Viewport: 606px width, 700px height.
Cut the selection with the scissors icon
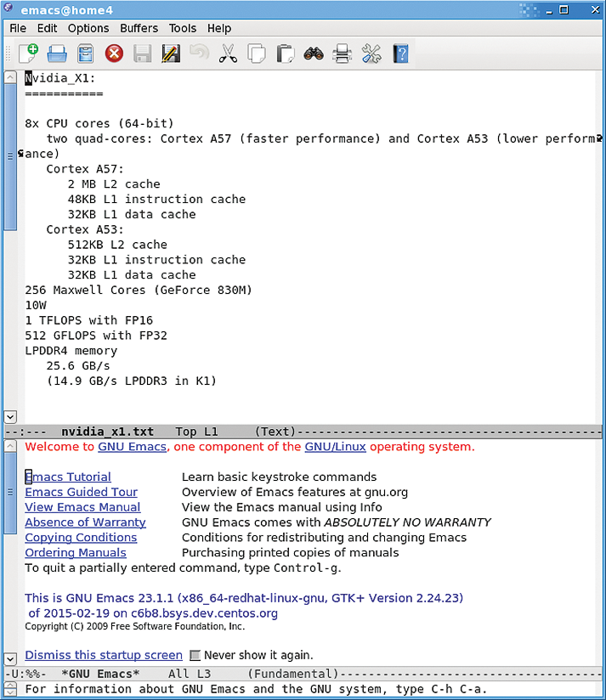pos(228,54)
